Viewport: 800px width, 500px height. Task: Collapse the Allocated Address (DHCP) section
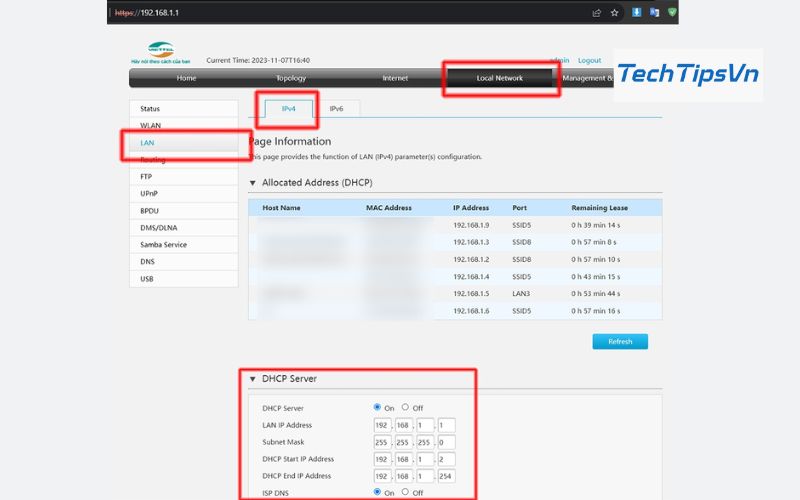tap(253, 183)
